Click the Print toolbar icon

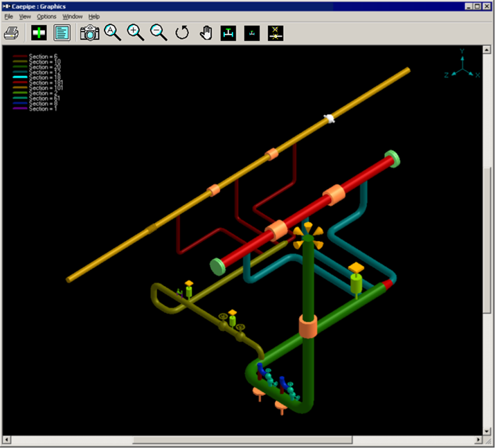(11, 33)
